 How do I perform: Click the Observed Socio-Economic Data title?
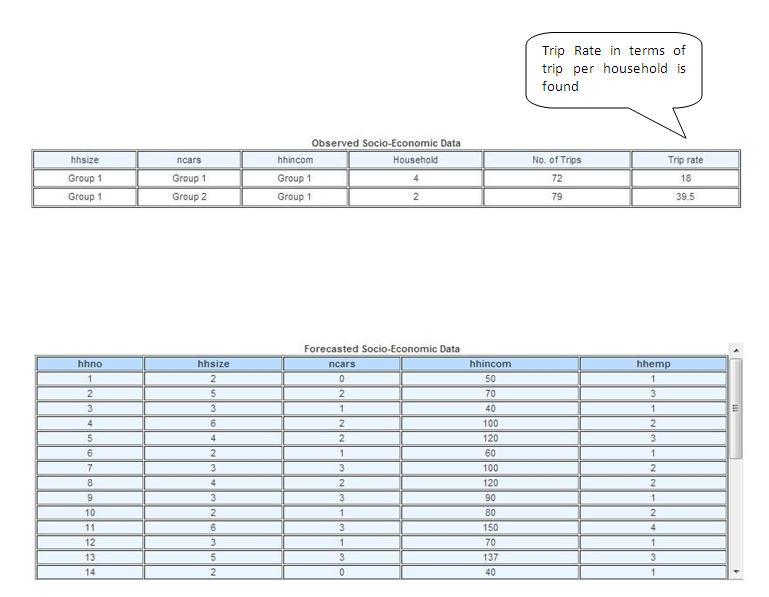pyautogui.click(x=385, y=143)
